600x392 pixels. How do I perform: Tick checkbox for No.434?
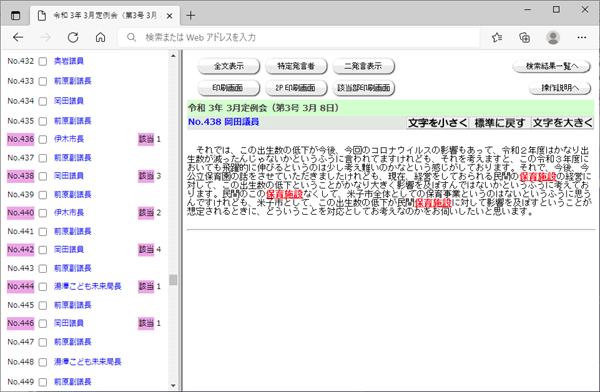pos(43,101)
